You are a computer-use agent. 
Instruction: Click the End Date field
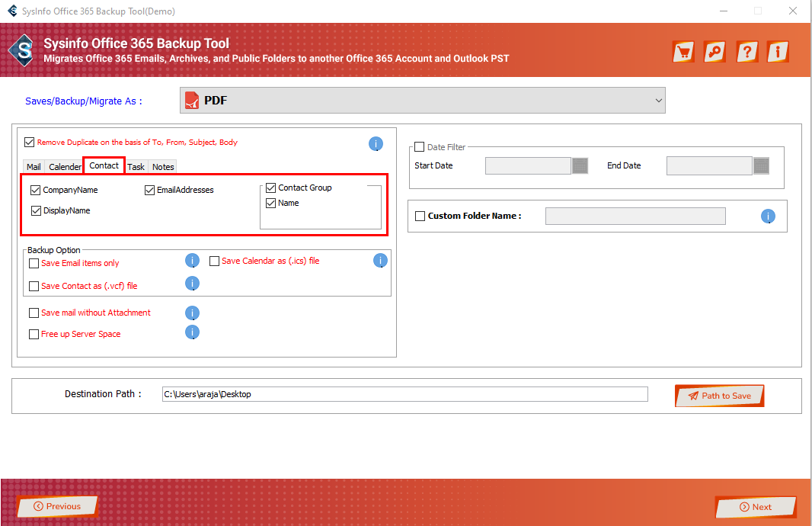click(709, 166)
